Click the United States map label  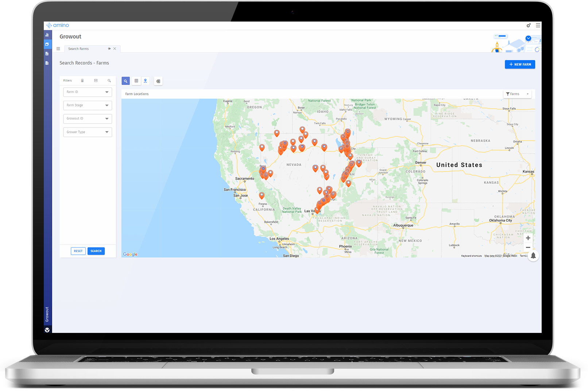tap(459, 165)
